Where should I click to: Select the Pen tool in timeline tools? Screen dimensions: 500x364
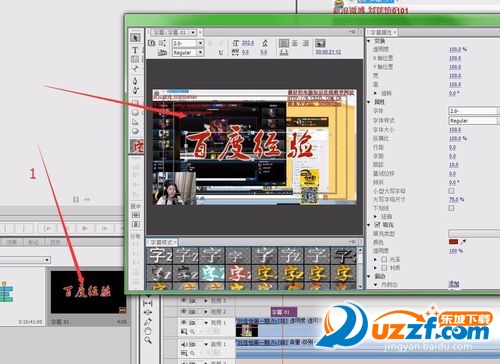pyautogui.click(x=148, y=321)
